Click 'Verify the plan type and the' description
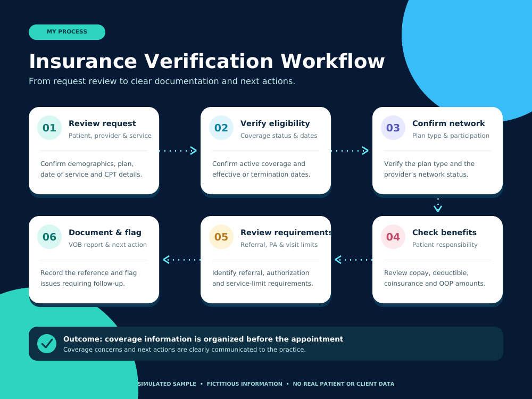Image resolution: width=532 pixels, height=399 pixels. pyautogui.click(x=429, y=164)
